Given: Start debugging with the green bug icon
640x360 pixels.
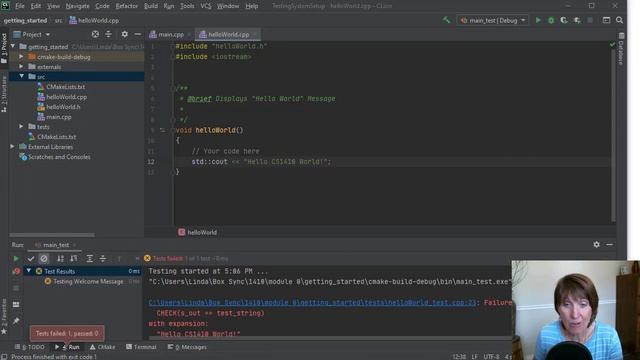Looking at the screenshot, I should 551,20.
